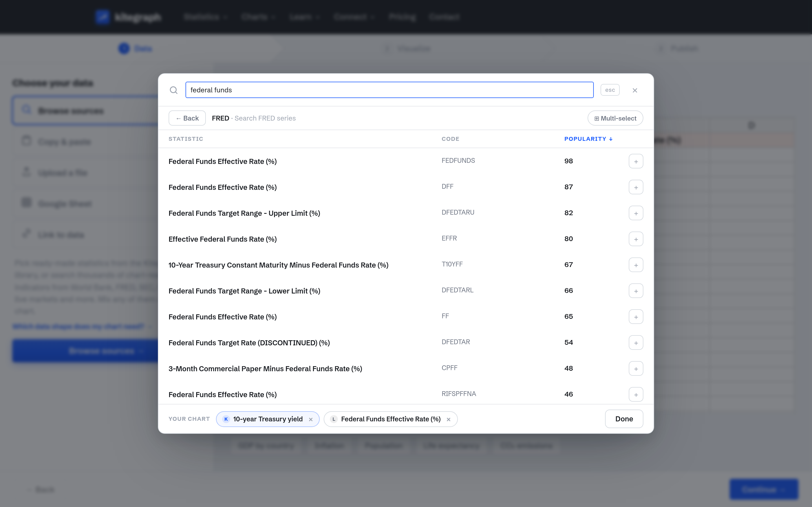
Task: Click the search magnifier icon
Action: pos(173,90)
